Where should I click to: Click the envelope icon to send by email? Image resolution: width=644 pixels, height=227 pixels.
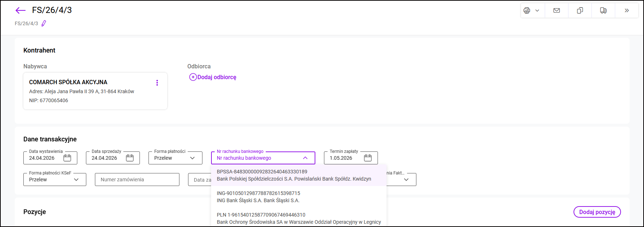557,10
